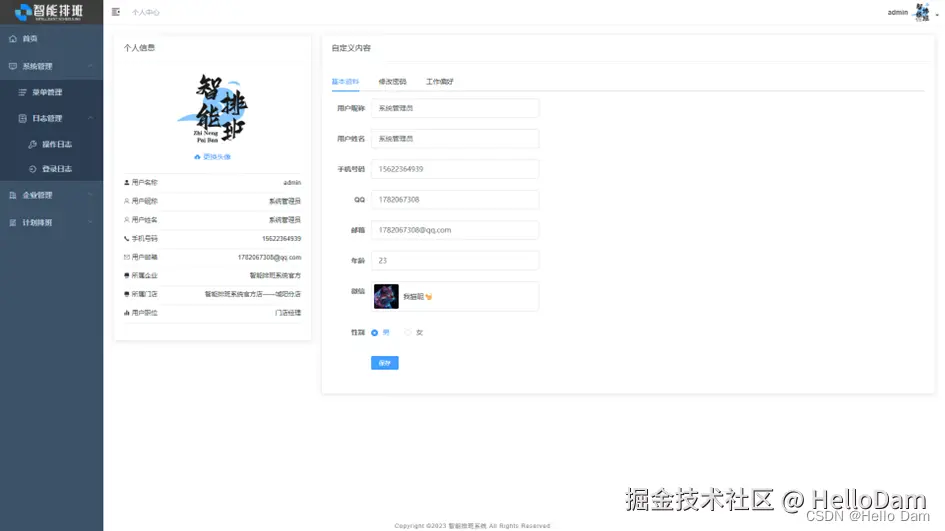The height and width of the screenshot is (531, 945).
Task: Click the cloud upload icon for changing avatar
Action: tap(197, 157)
